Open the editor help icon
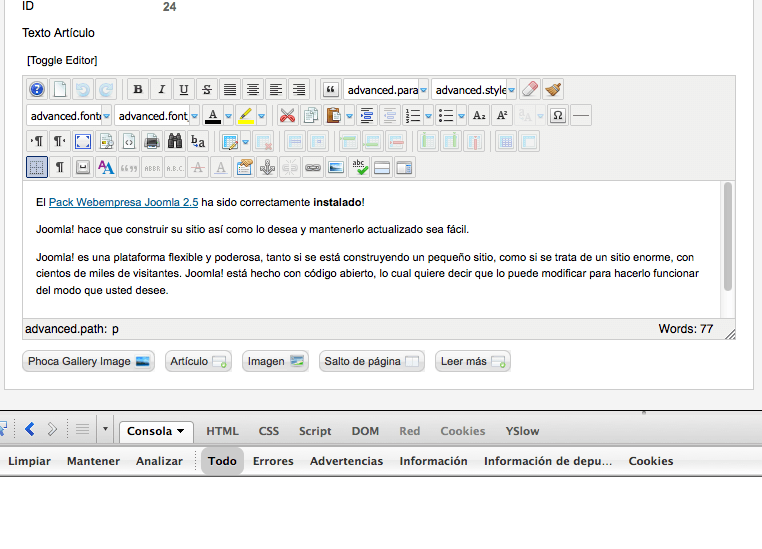The height and width of the screenshot is (549, 762). pyautogui.click(x=37, y=89)
